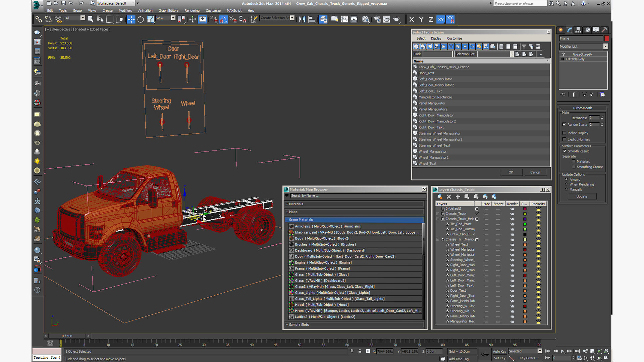Toggle TurboSmooth lightbulb in modifier stack
The height and width of the screenshot is (362, 644).
point(563,54)
